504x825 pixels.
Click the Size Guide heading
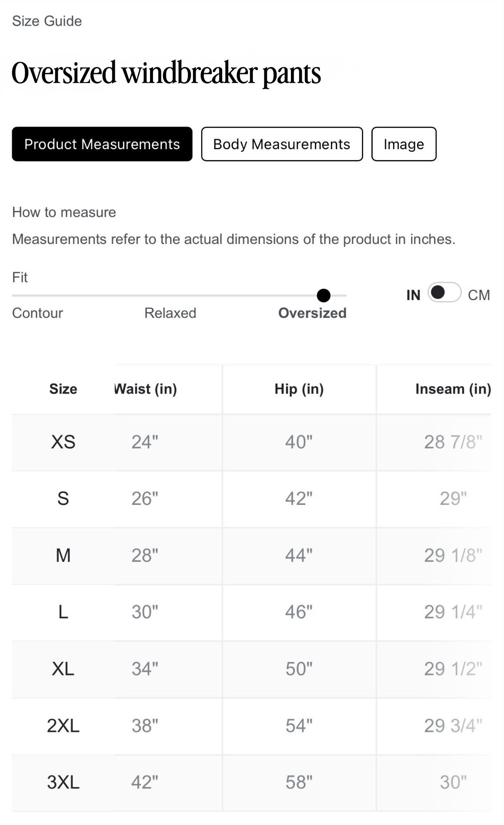pyautogui.click(x=47, y=21)
